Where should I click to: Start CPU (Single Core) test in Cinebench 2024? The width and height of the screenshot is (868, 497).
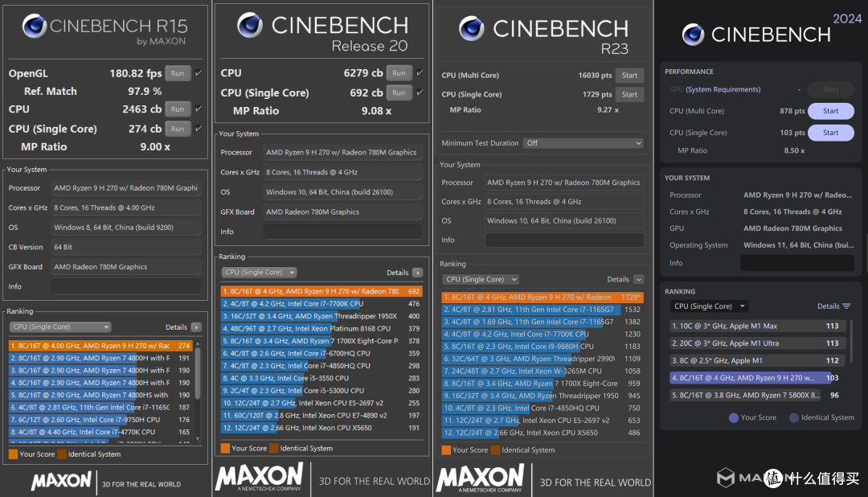pyautogui.click(x=831, y=133)
